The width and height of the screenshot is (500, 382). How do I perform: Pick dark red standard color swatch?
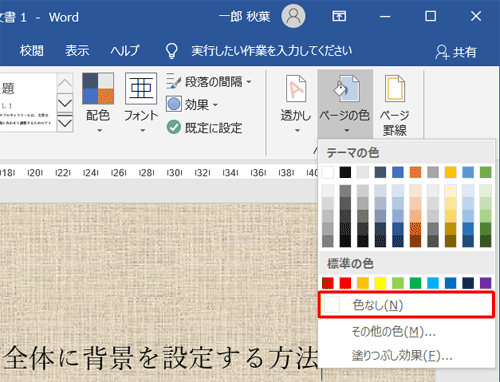pos(328,283)
